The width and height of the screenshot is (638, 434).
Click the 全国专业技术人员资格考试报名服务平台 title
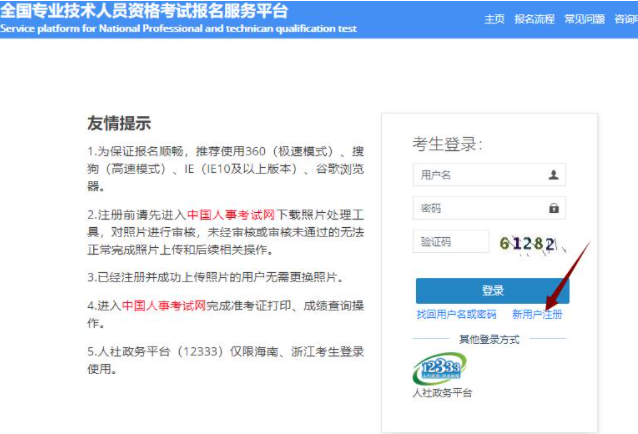tap(144, 11)
